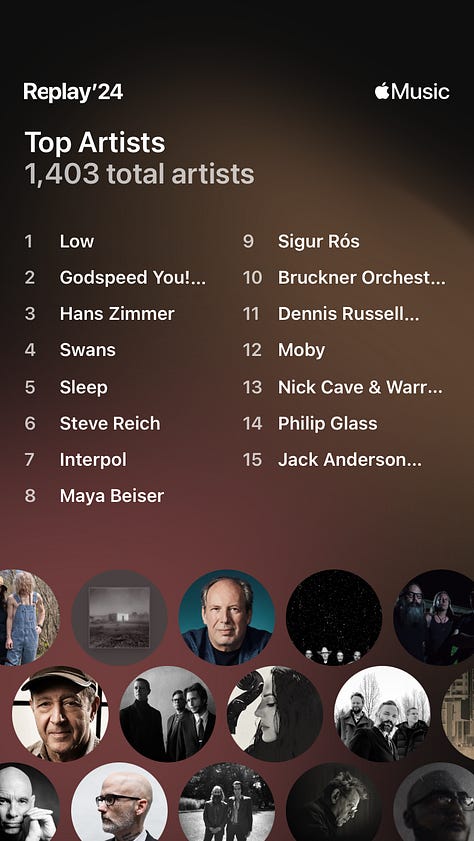Open Swans artist entry

(x=87, y=350)
